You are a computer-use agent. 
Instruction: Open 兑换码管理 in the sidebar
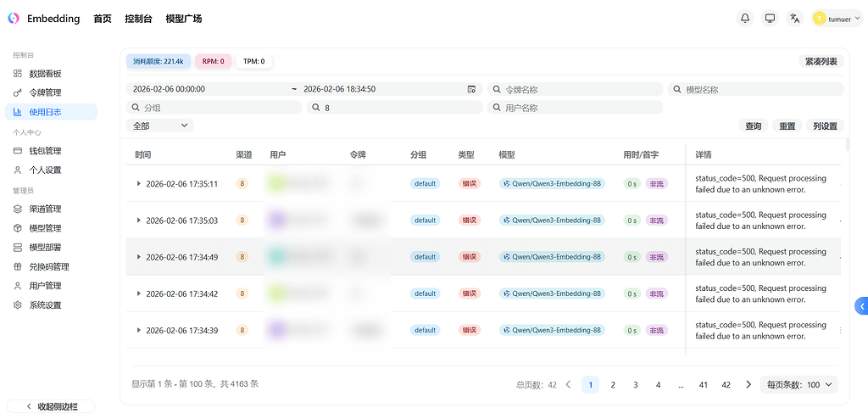51,266
